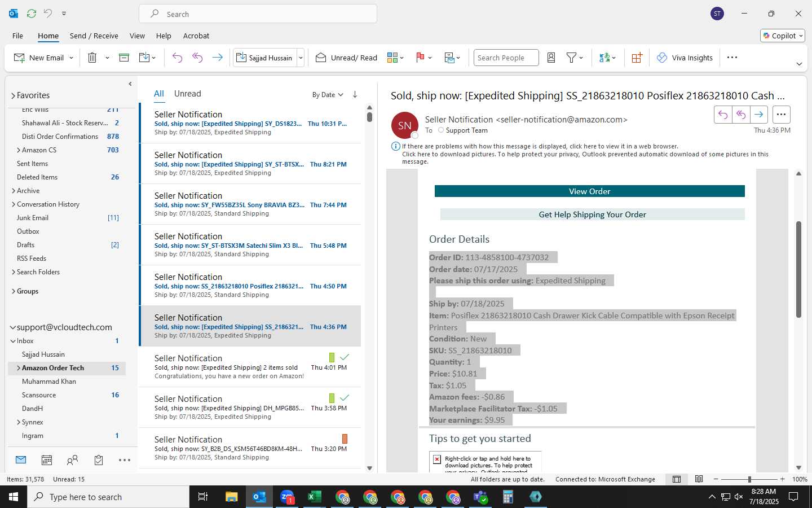This screenshot has height=508, width=812.
Task: Open the File menu
Action: (x=17, y=36)
